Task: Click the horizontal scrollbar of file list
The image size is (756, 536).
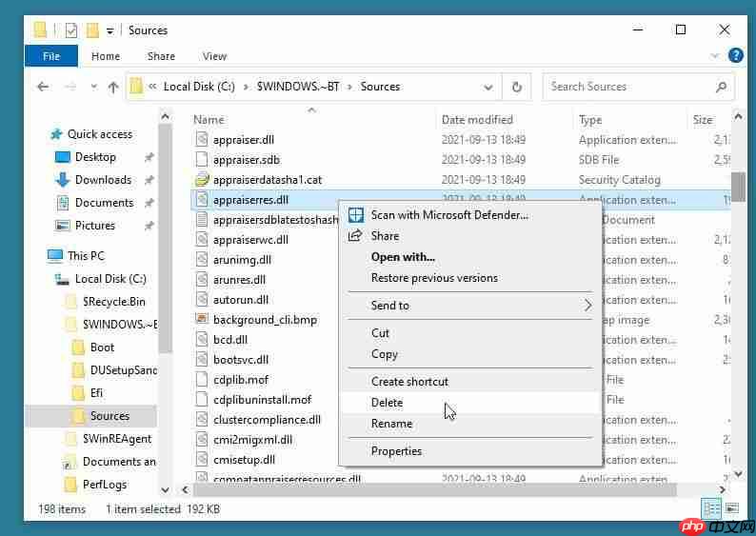Action: point(434,490)
